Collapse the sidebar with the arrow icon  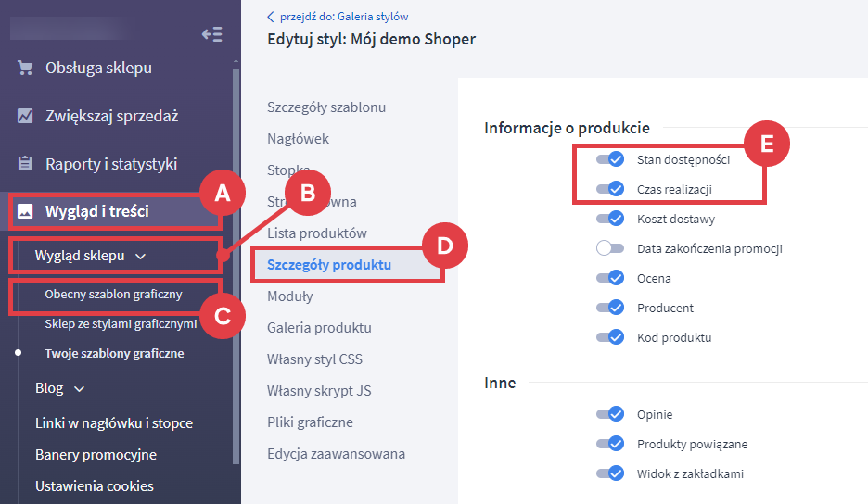coord(211,34)
